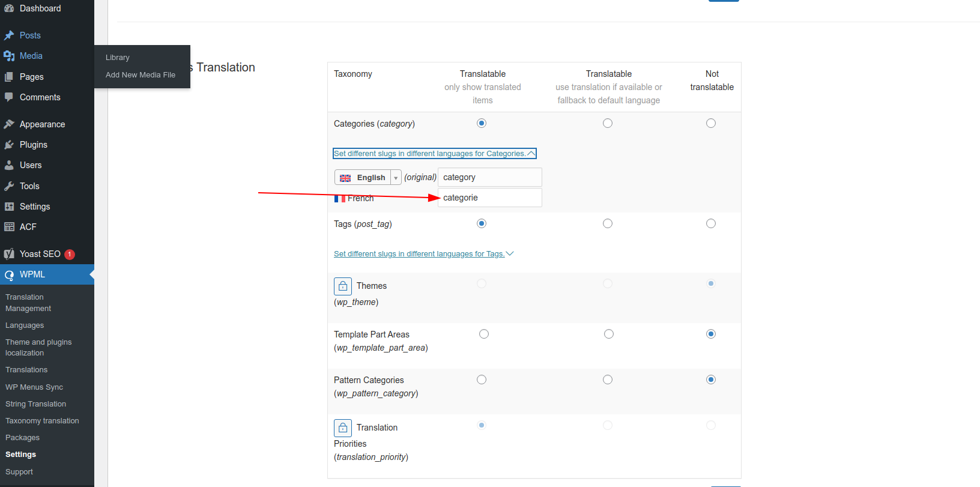Click the ACF sidebar icon
The image size is (980, 487).
click(x=9, y=227)
